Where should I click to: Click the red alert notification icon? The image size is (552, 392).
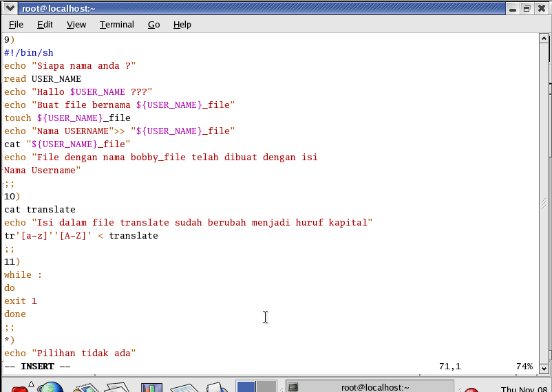pos(471,389)
